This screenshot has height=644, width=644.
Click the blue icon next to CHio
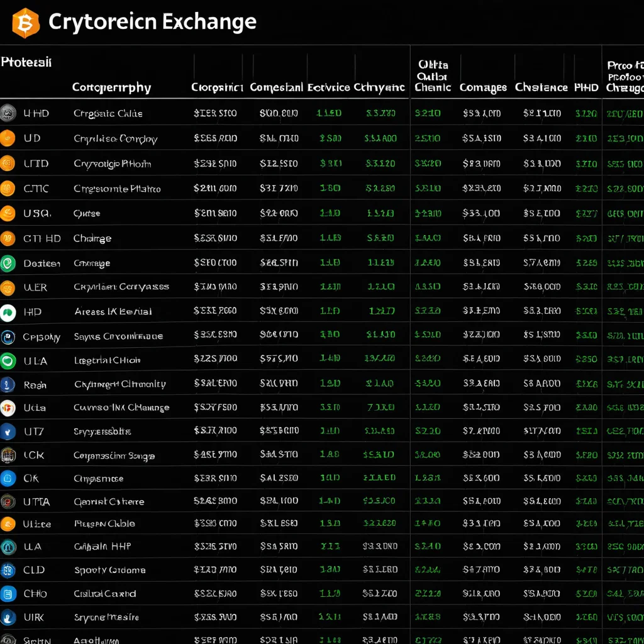tap(8, 594)
